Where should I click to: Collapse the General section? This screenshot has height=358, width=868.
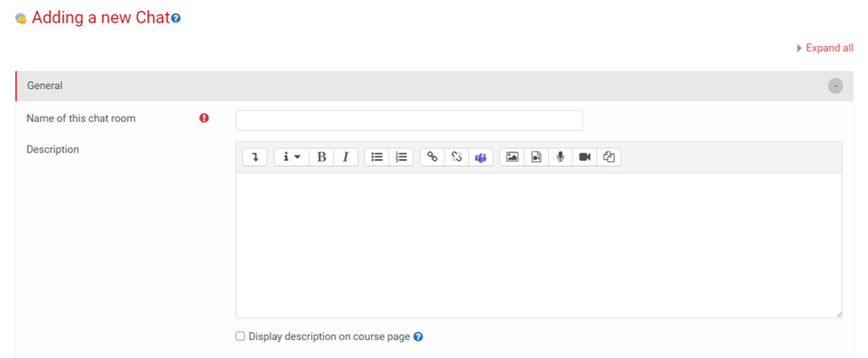pyautogui.click(x=835, y=86)
